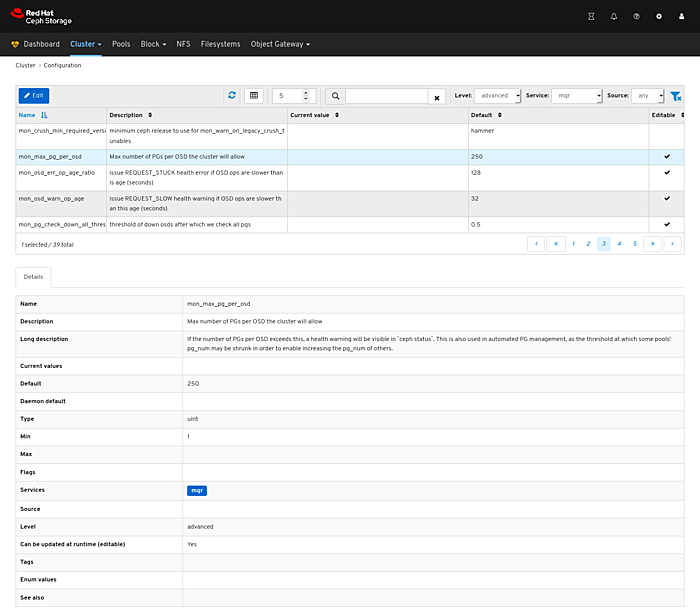This screenshot has width=700, height=611.
Task: Open the tasks hourglass icon in header
Action: (x=591, y=17)
